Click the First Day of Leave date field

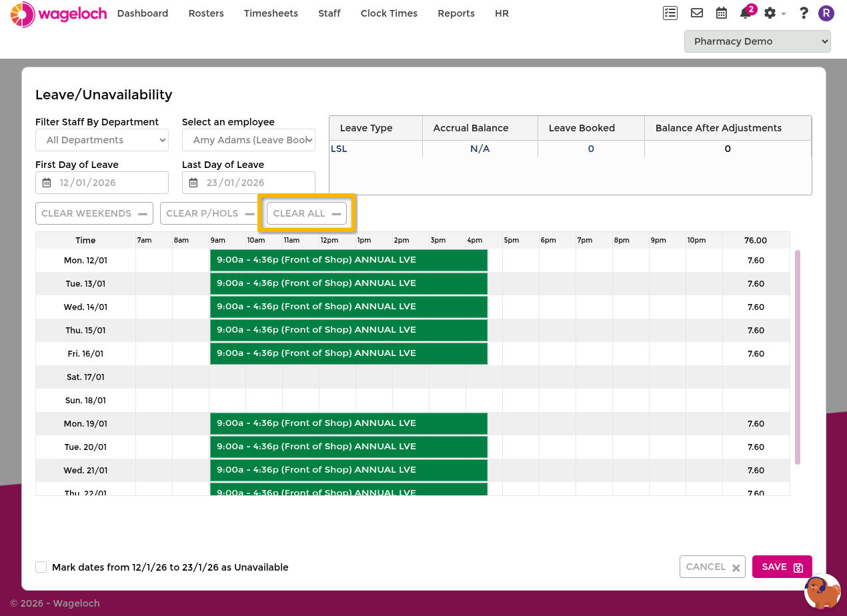click(102, 183)
